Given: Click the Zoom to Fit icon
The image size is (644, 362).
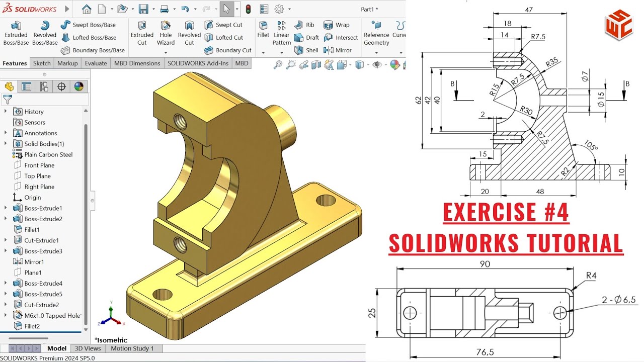Looking at the screenshot, I should pyautogui.click(x=278, y=64).
